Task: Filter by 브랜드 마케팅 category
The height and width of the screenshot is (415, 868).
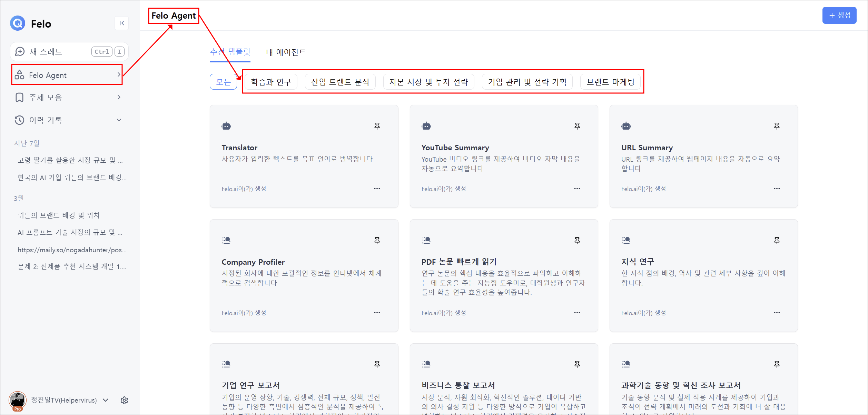Action: pos(611,82)
